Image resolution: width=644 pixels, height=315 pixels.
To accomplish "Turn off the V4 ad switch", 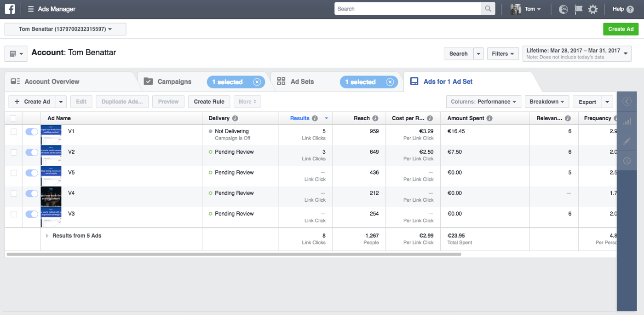I will pyautogui.click(x=32, y=193).
